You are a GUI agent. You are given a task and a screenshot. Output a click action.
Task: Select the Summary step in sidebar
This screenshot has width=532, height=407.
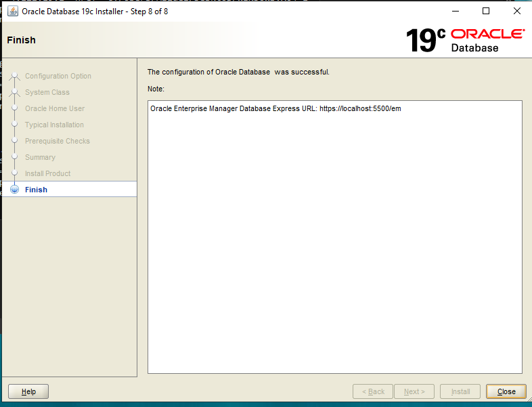tap(40, 157)
